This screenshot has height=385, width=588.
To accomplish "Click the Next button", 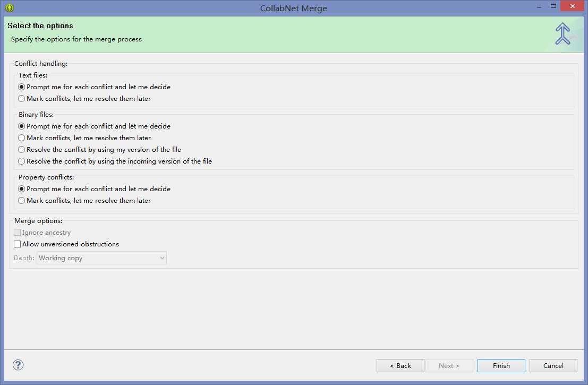I will click(x=449, y=365).
